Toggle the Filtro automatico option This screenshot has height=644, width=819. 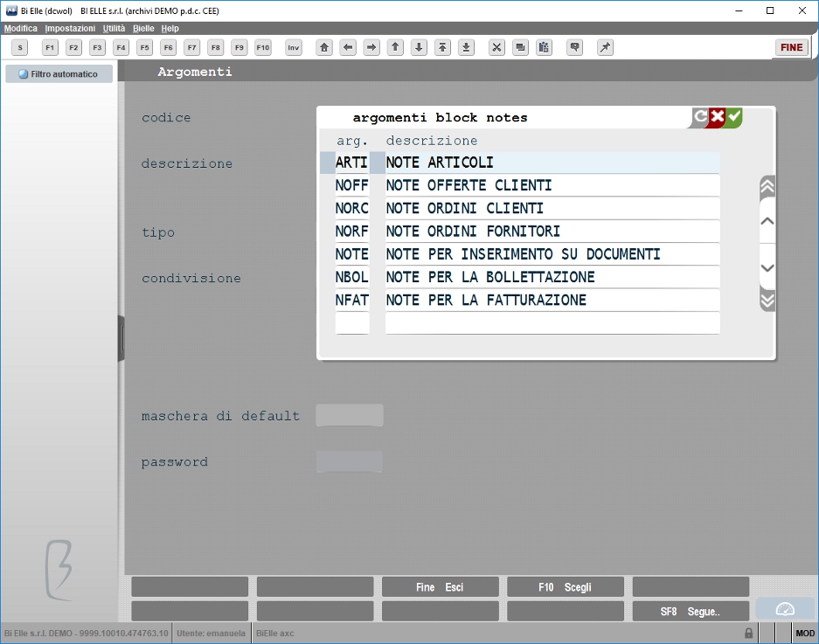point(59,74)
